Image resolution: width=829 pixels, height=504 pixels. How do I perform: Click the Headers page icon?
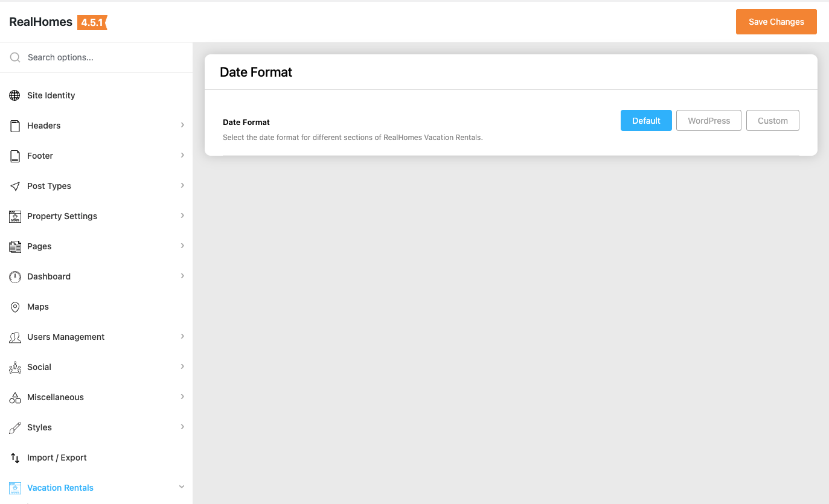(x=14, y=126)
